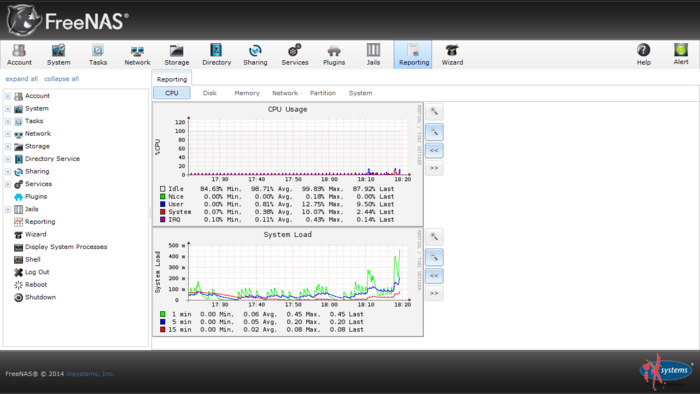Expand the Jails tree node

(x=8, y=209)
